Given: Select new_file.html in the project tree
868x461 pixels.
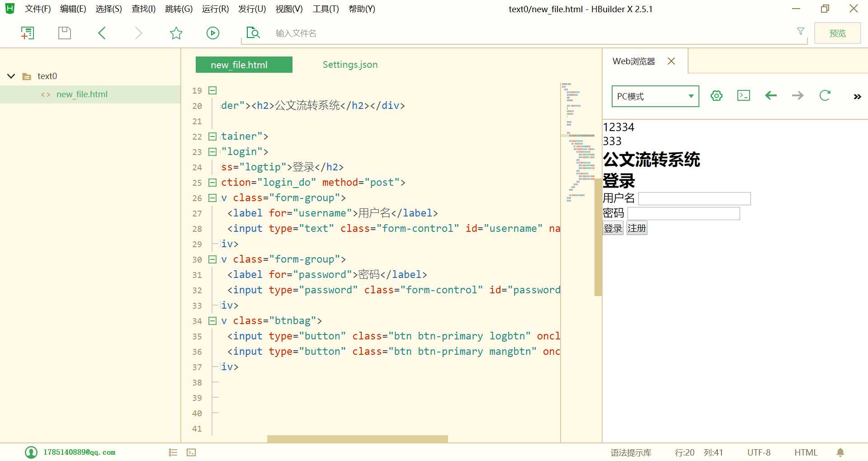Looking at the screenshot, I should (x=90, y=94).
